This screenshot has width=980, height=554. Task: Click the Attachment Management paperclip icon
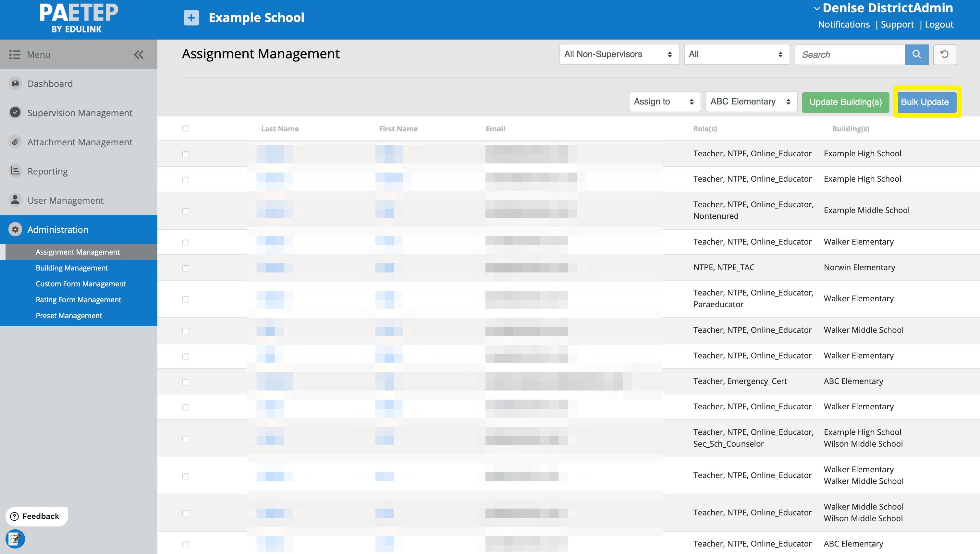pos(15,142)
